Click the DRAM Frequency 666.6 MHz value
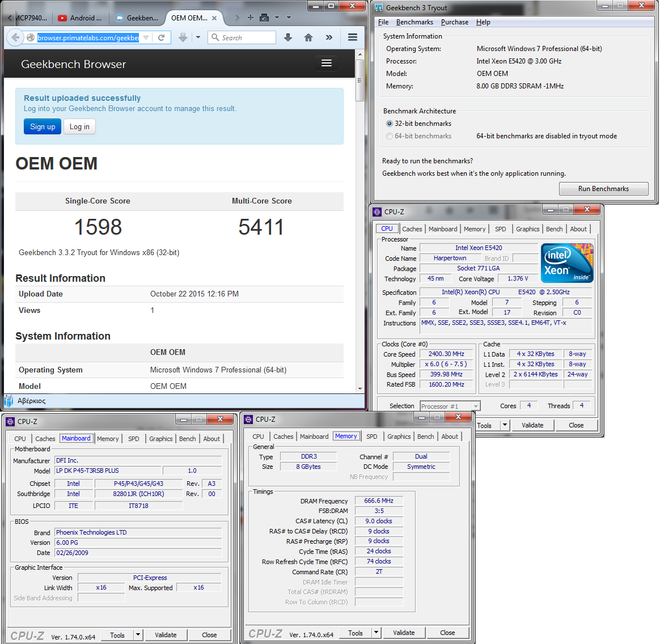This screenshot has width=660, height=644. 379,501
